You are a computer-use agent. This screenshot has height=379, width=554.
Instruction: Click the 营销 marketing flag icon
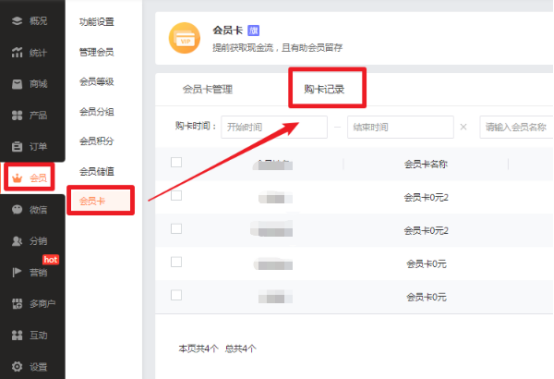[17, 272]
